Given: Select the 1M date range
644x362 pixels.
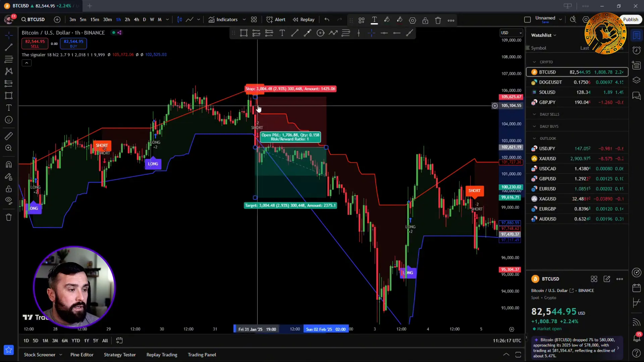Looking at the screenshot, I should 45,341.
